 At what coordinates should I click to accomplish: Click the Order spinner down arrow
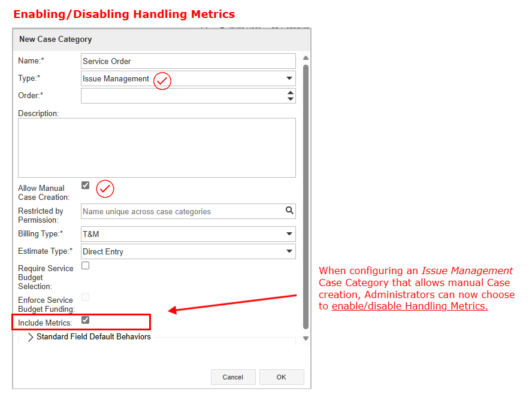pos(291,99)
